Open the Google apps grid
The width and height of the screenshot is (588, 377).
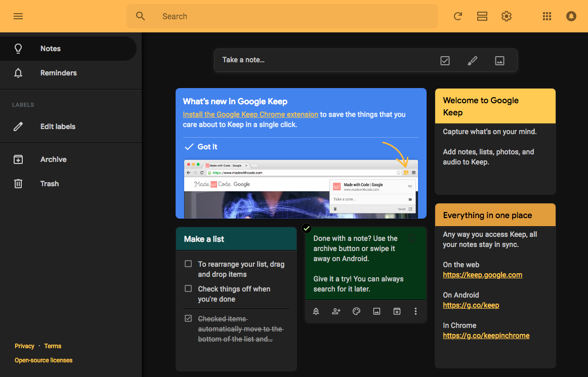point(547,16)
